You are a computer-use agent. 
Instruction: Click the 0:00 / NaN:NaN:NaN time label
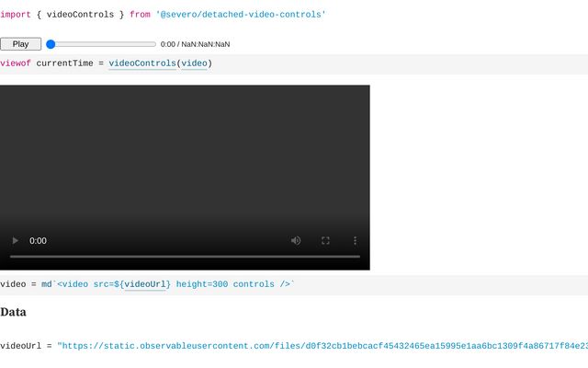click(195, 44)
